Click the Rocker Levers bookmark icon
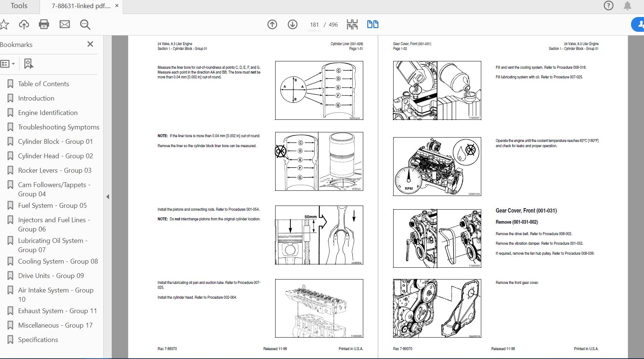 coord(10,170)
